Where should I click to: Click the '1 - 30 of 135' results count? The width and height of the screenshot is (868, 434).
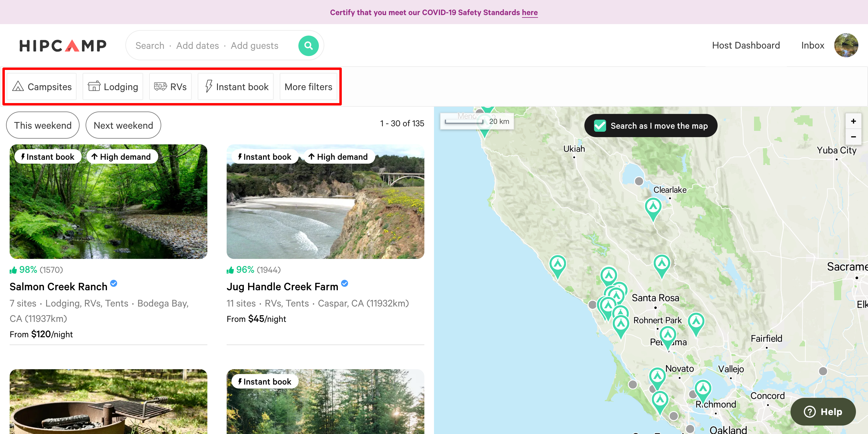pyautogui.click(x=402, y=123)
